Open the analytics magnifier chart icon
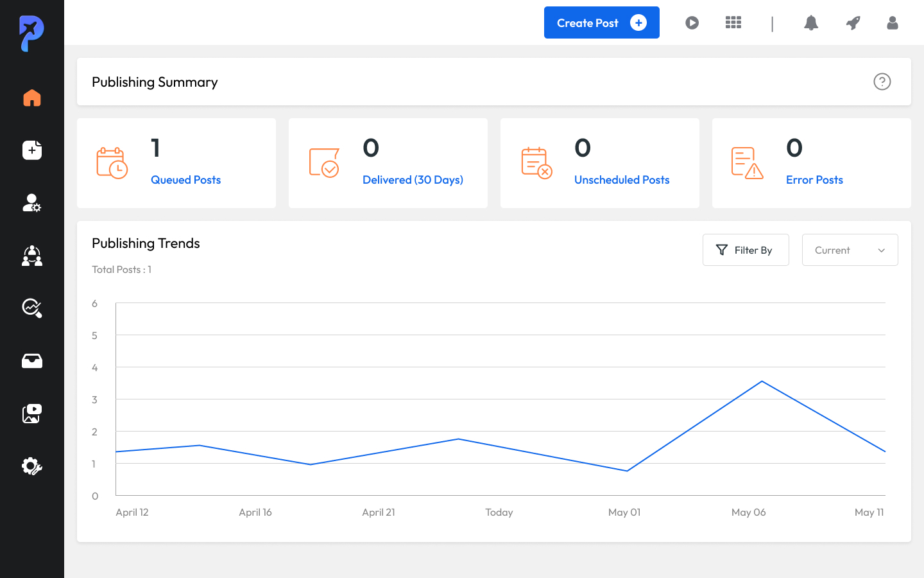Viewport: 924px width, 578px height. click(x=32, y=308)
